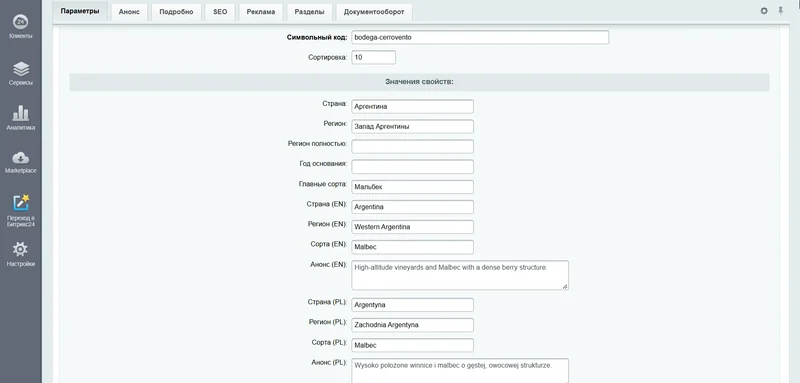The width and height of the screenshot is (800, 383).
Task: Select the Регион полностью label
Action: (x=317, y=144)
